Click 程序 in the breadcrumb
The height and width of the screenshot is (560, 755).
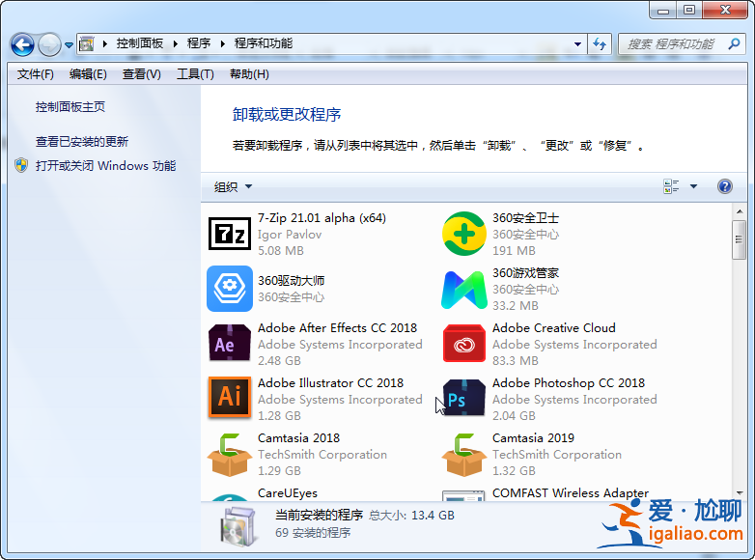[199, 43]
